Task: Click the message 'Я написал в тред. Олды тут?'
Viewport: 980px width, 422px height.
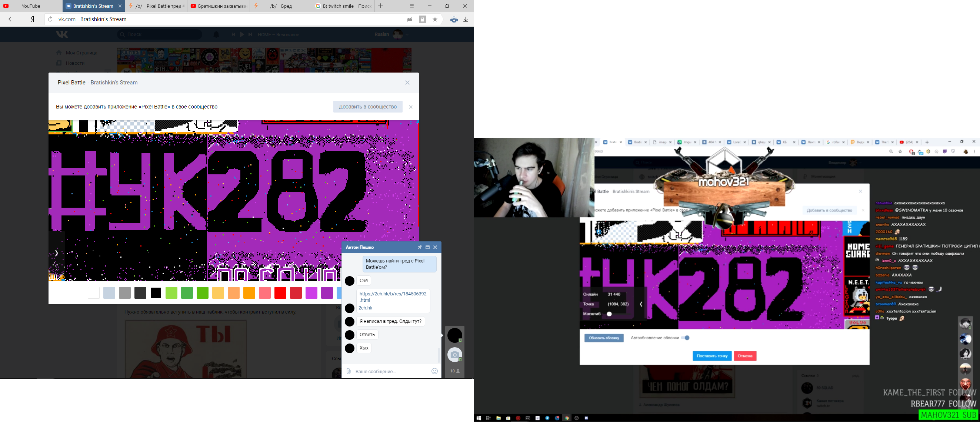Action: (390, 321)
